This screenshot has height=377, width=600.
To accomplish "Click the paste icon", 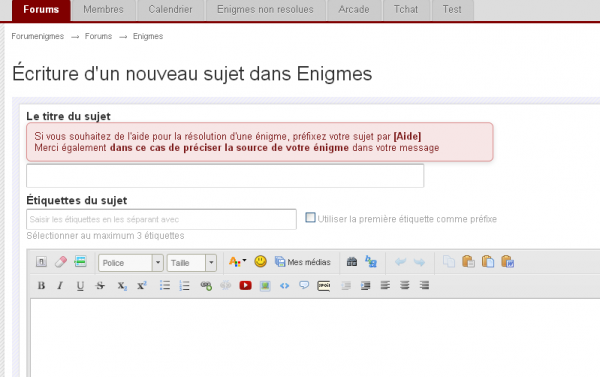I will 468,262.
